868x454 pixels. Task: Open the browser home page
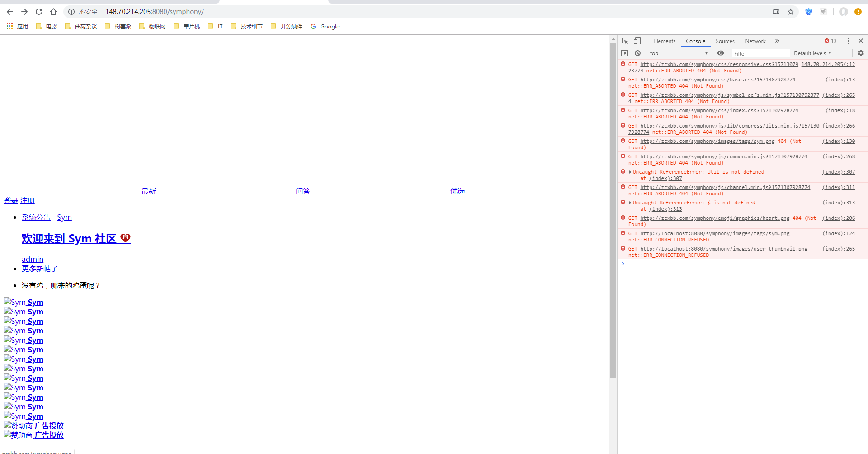pos(53,12)
